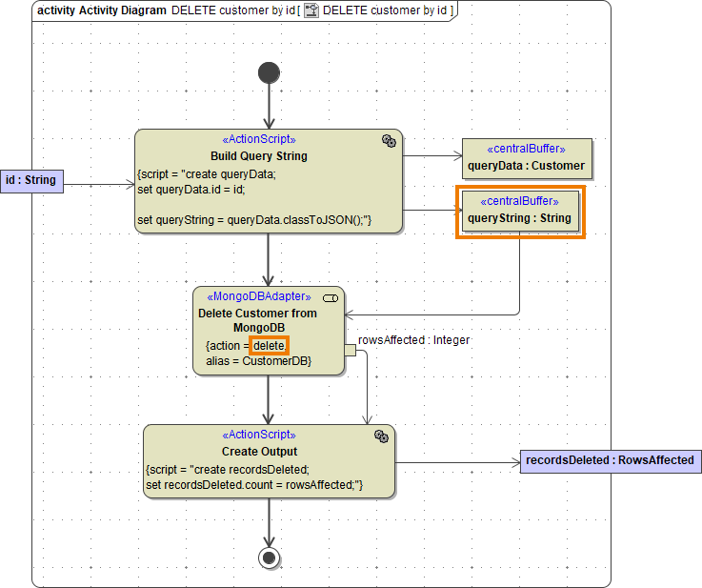Click the MongoDBAdapter stereotype label
This screenshot has width=702, height=588.
pyautogui.click(x=258, y=297)
